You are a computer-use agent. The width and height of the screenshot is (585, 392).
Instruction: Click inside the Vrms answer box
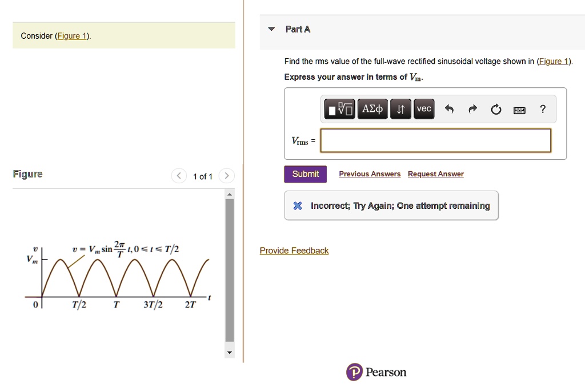tap(435, 141)
